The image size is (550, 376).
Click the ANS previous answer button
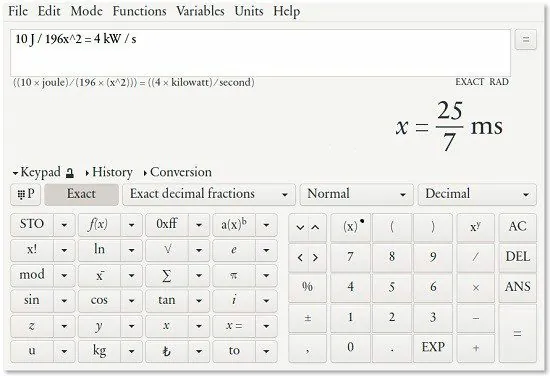pyautogui.click(x=517, y=287)
